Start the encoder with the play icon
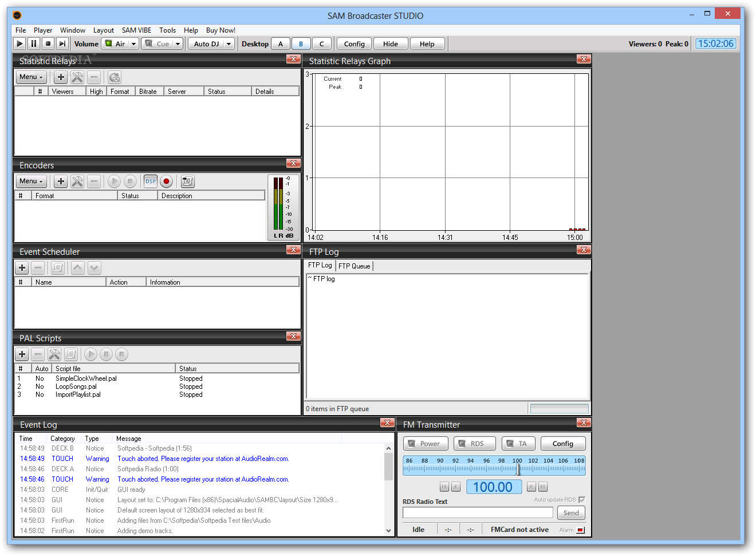The width and height of the screenshot is (756, 556). point(114,182)
